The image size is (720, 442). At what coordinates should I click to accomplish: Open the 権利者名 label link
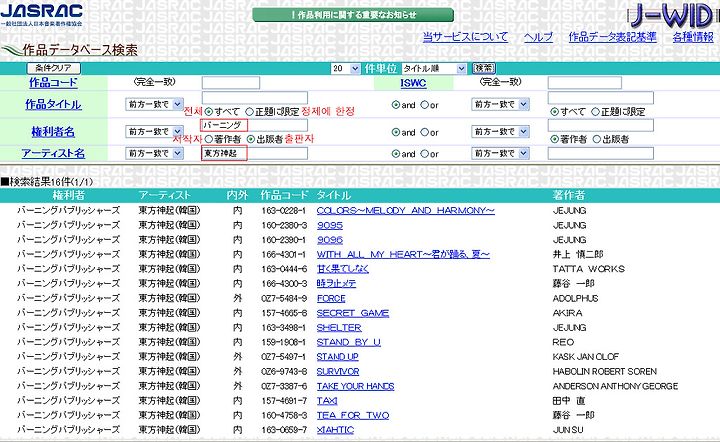(x=53, y=132)
